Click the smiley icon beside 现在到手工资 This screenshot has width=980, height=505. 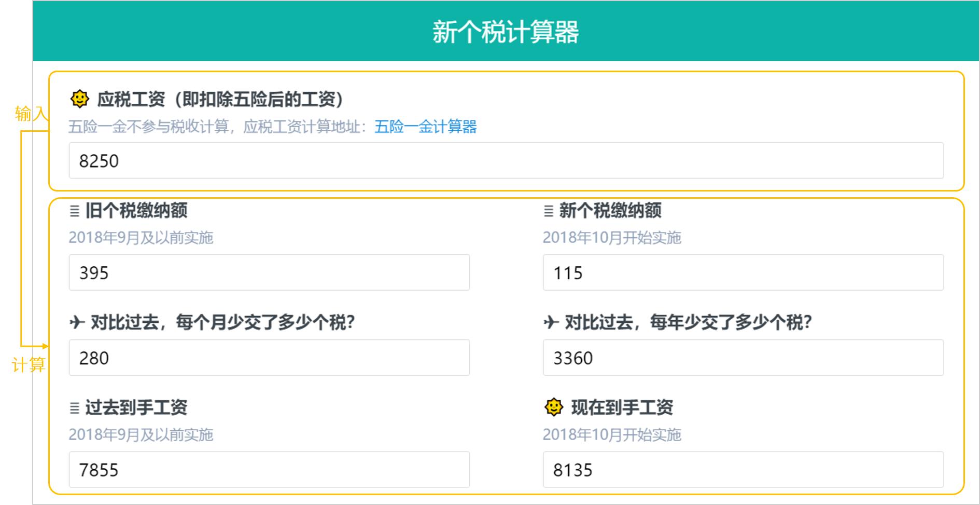554,410
